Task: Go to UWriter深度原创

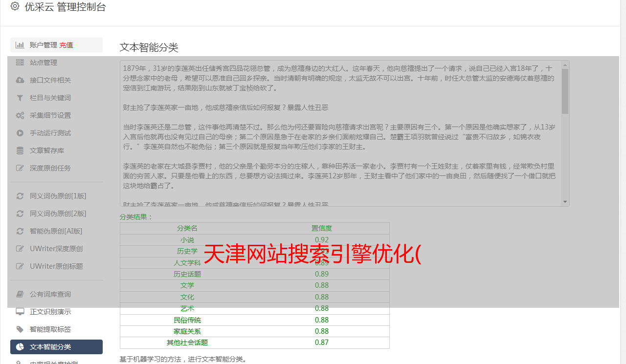Action: tap(56, 249)
